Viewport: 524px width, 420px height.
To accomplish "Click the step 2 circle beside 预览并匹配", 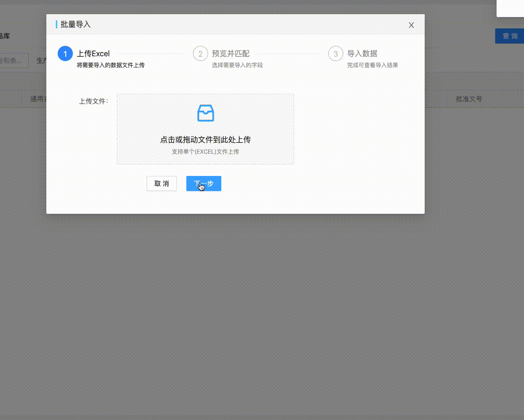I will tap(201, 54).
